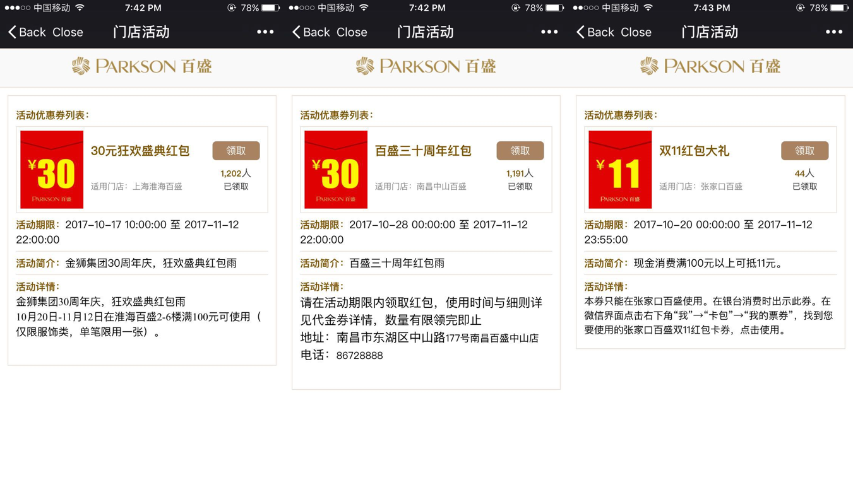853x504 pixels.
Task: Tap the Parkson 百盛 logo on the first screen
Action: [142, 66]
